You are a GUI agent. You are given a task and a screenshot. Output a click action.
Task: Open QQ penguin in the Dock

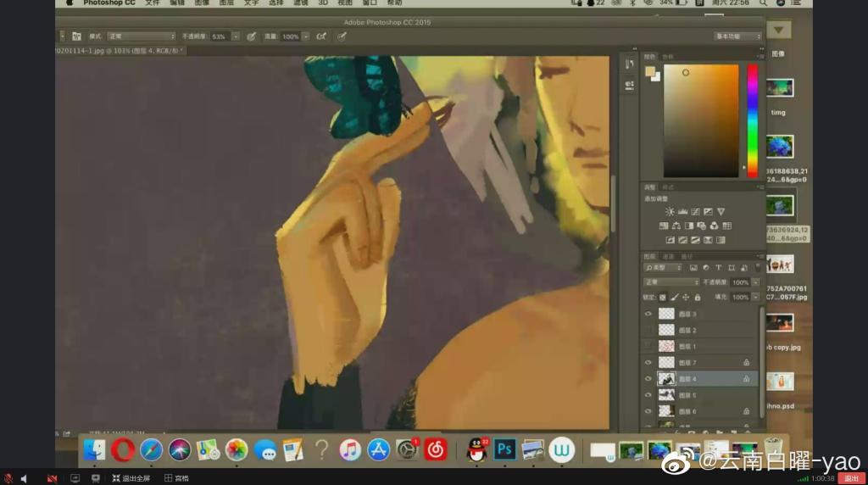tap(476, 449)
